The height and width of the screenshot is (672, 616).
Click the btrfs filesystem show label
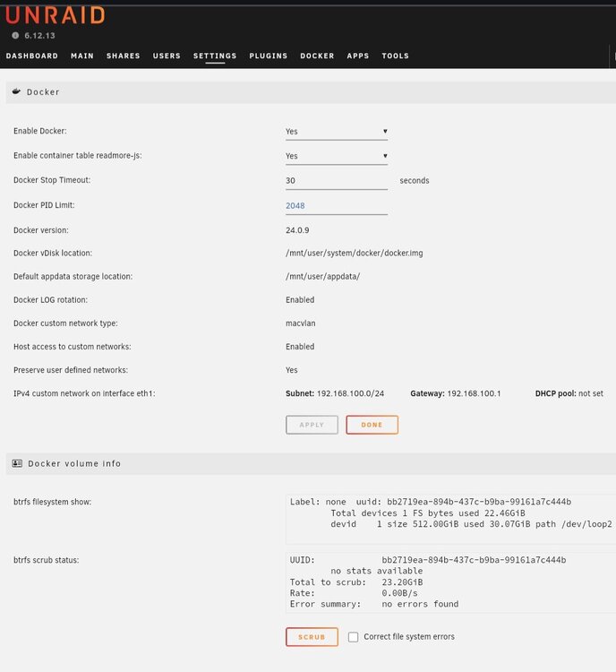point(52,502)
